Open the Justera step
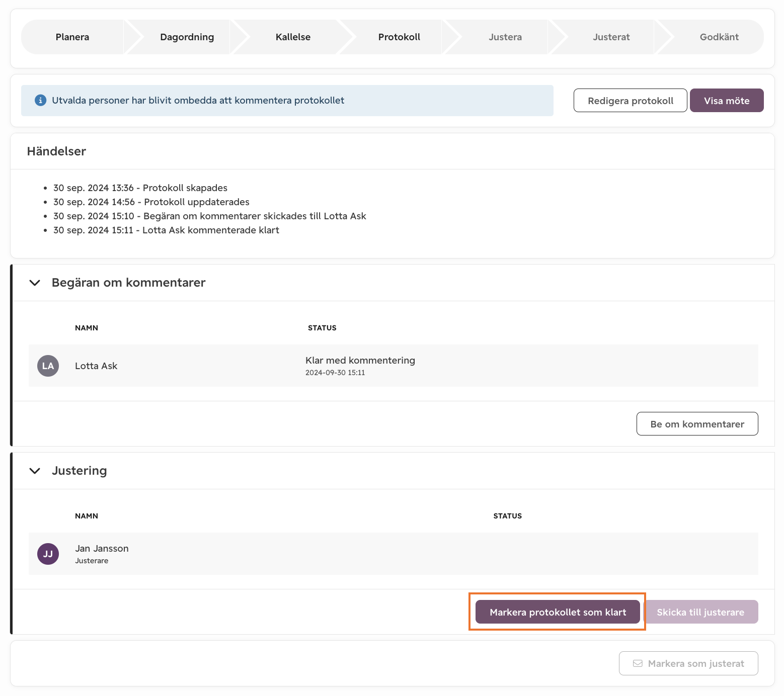The image size is (784, 696). [505, 37]
